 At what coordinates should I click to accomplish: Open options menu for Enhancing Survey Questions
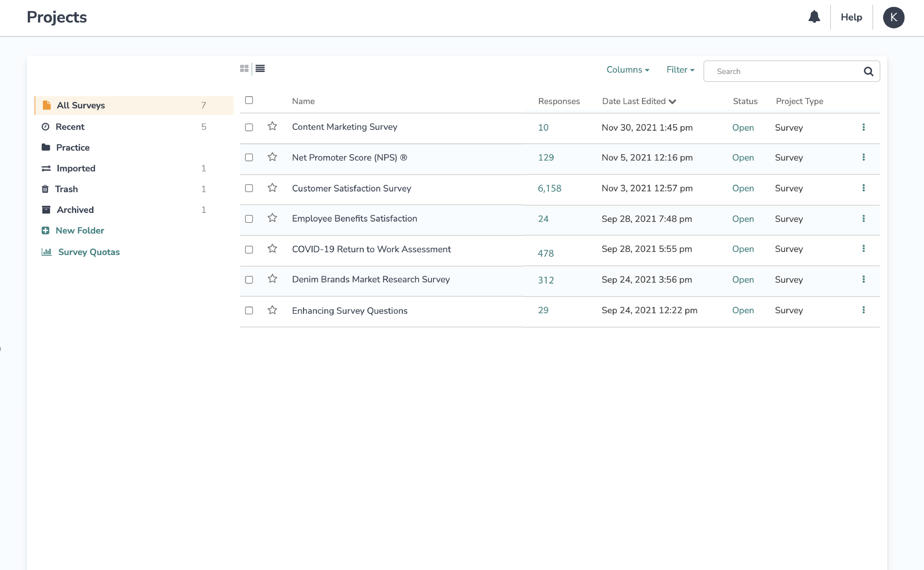coord(863,310)
